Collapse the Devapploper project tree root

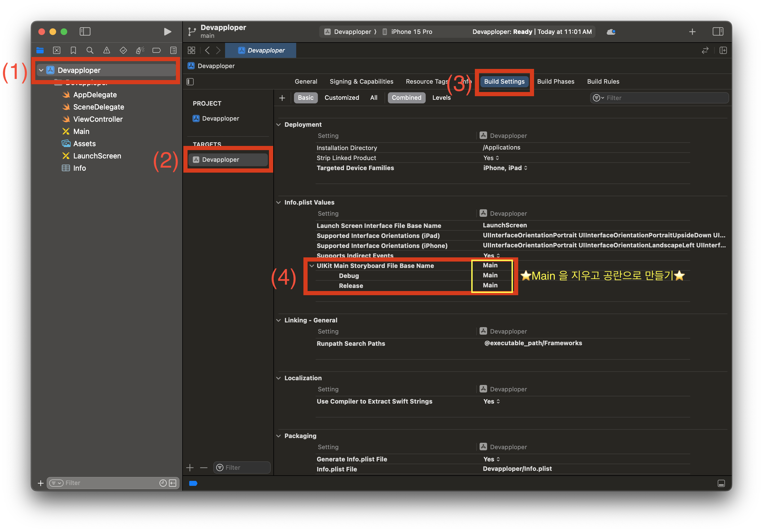pos(41,70)
